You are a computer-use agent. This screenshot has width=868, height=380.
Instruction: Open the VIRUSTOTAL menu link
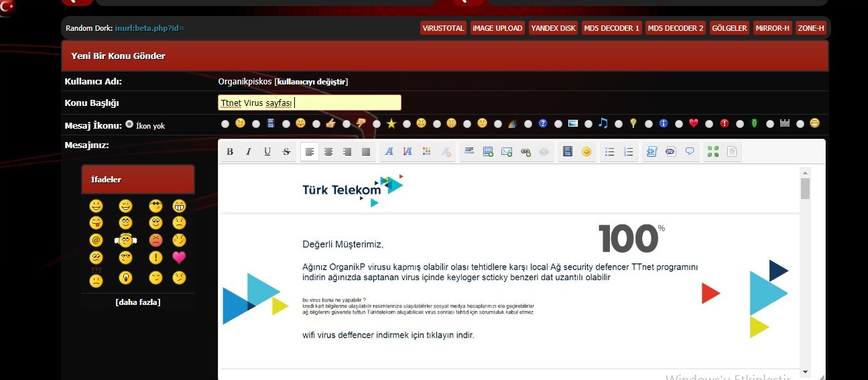[x=443, y=28]
